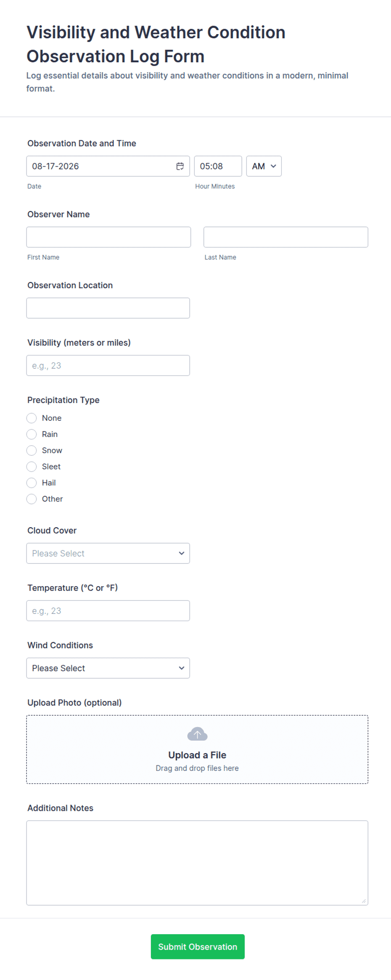
Task: Submit the observation form
Action: coord(198,947)
